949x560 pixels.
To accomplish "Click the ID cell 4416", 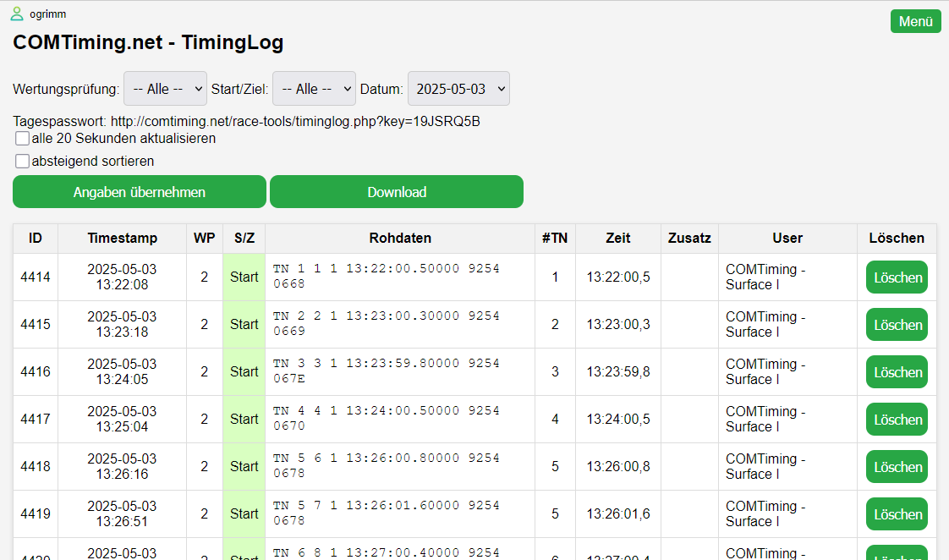I will tap(36, 371).
